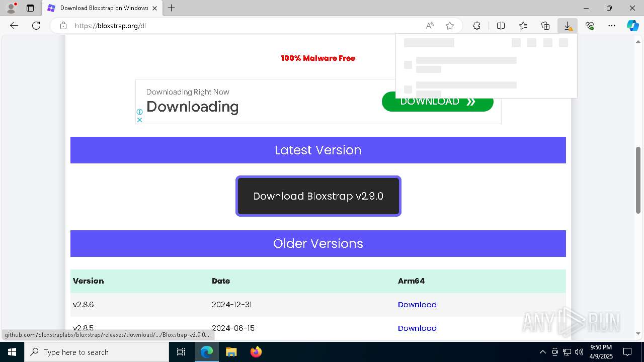The width and height of the screenshot is (644, 362).
Task: Open the clock showing 9:50 PM
Action: (x=601, y=352)
